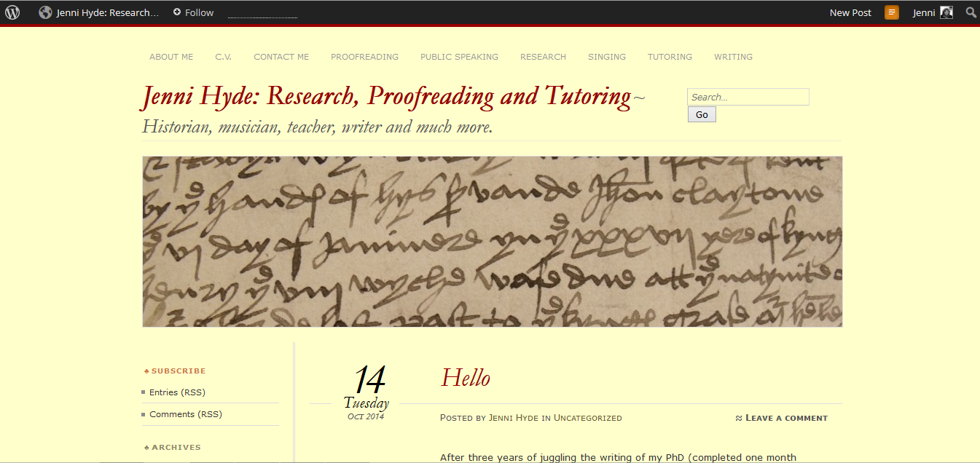Image resolution: width=980 pixels, height=463 pixels.
Task: Navigate to the Research page
Action: point(543,57)
